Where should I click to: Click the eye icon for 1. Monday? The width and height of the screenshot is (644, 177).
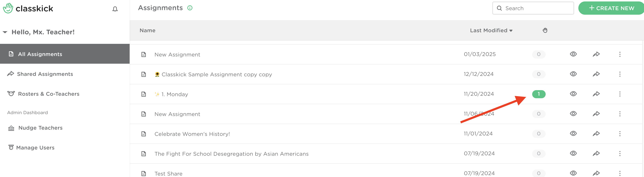coord(573,94)
